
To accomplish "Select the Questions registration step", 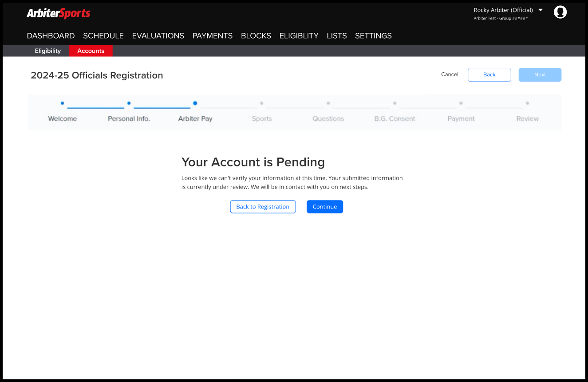I will click(x=328, y=103).
